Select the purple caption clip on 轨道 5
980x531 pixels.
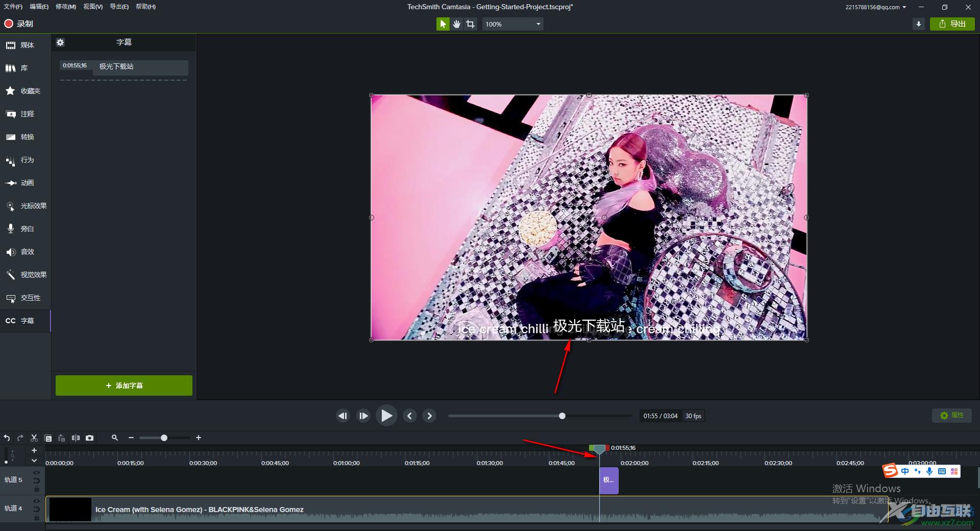coord(608,480)
